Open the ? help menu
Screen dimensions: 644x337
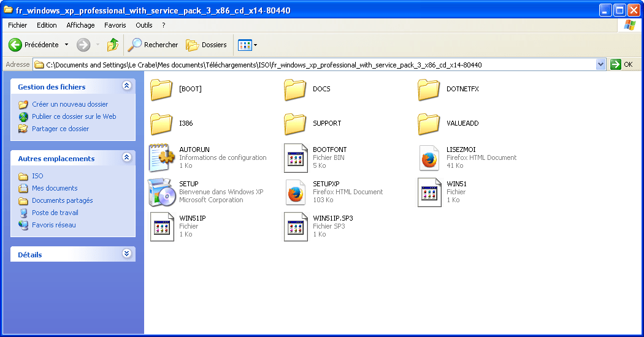pos(164,25)
